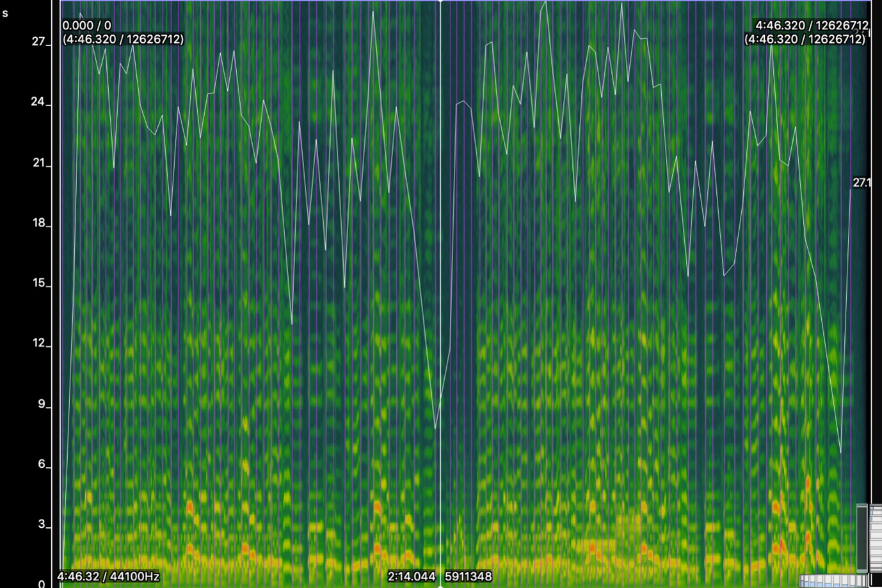
Task: Click the top-right 4:46.320 / 12626712 readout
Action: [x=811, y=26]
